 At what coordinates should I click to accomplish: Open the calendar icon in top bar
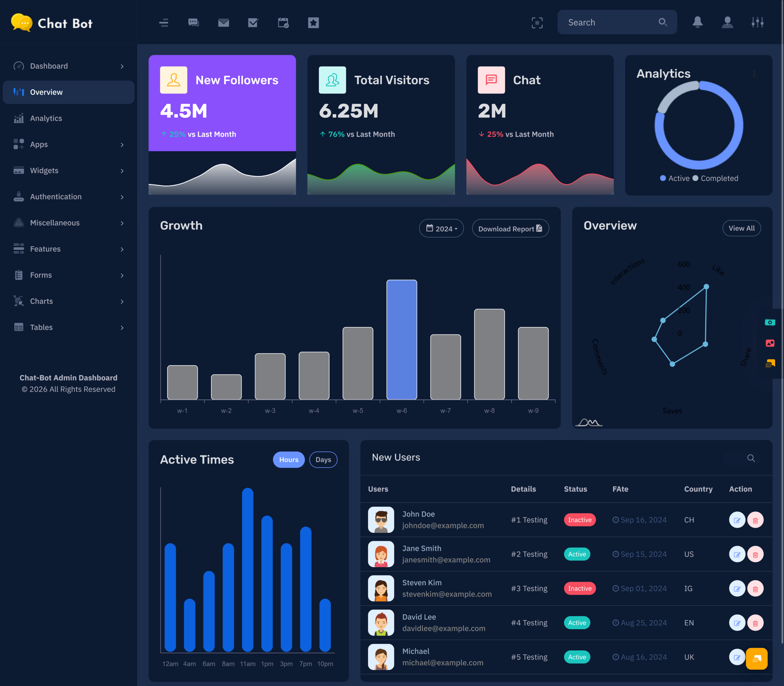pos(283,23)
